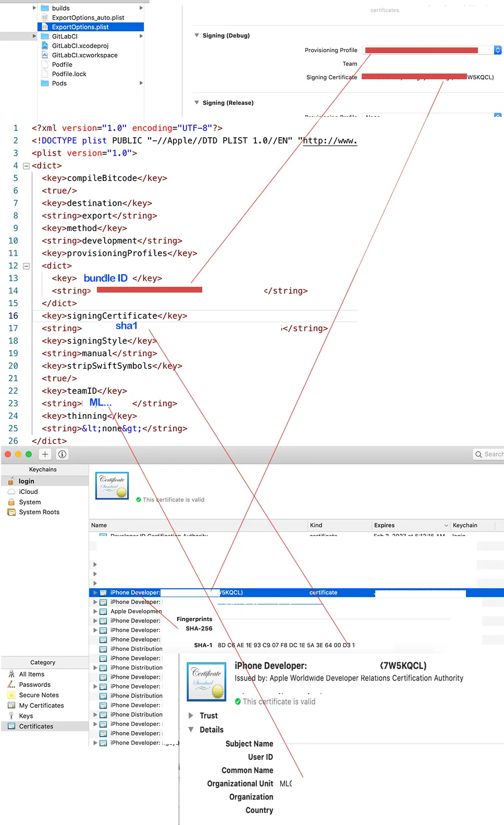Click the Organizational Unit value MLC
The width and height of the screenshot is (504, 825).
(286, 783)
